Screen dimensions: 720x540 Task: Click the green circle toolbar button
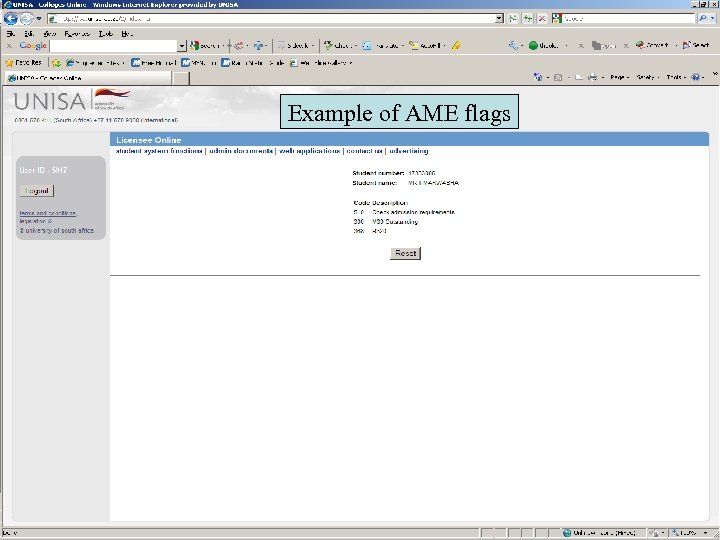pos(544,45)
